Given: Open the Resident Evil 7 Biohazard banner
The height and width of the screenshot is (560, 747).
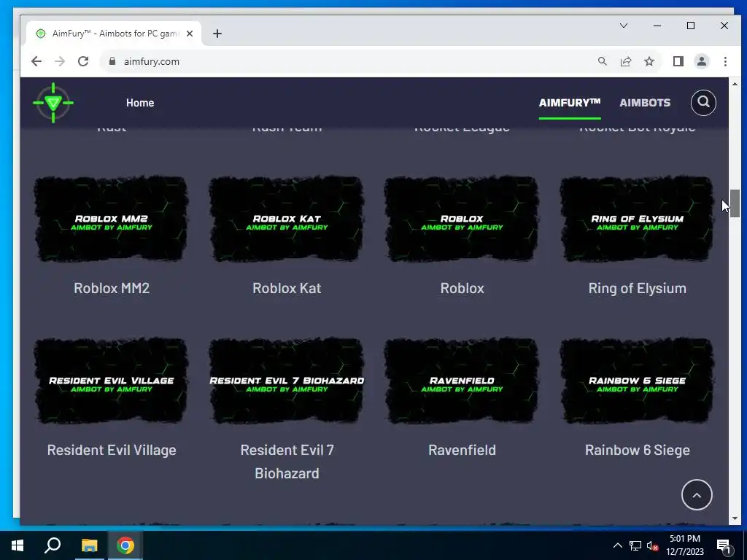Looking at the screenshot, I should tap(287, 381).
